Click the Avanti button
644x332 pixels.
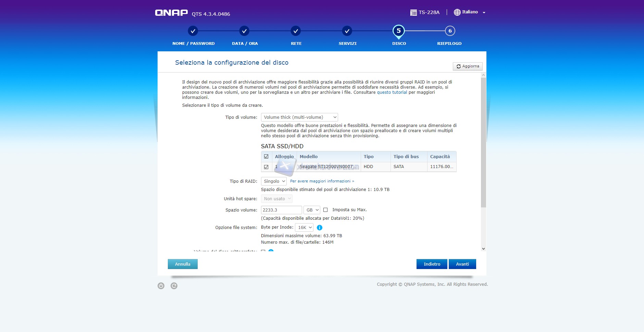[x=462, y=264]
